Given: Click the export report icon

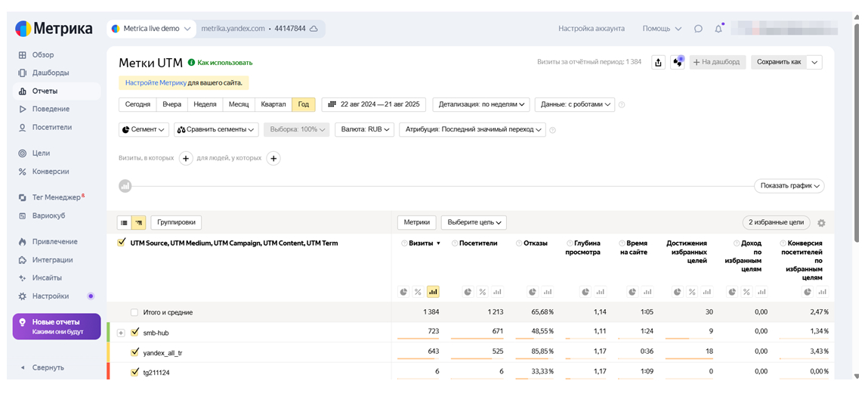Looking at the screenshot, I should (x=659, y=62).
